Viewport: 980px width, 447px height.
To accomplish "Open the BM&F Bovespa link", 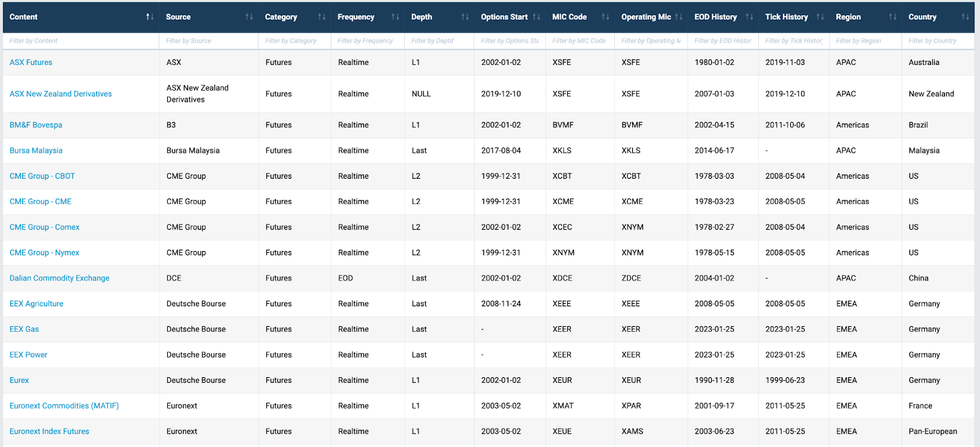I will point(36,125).
